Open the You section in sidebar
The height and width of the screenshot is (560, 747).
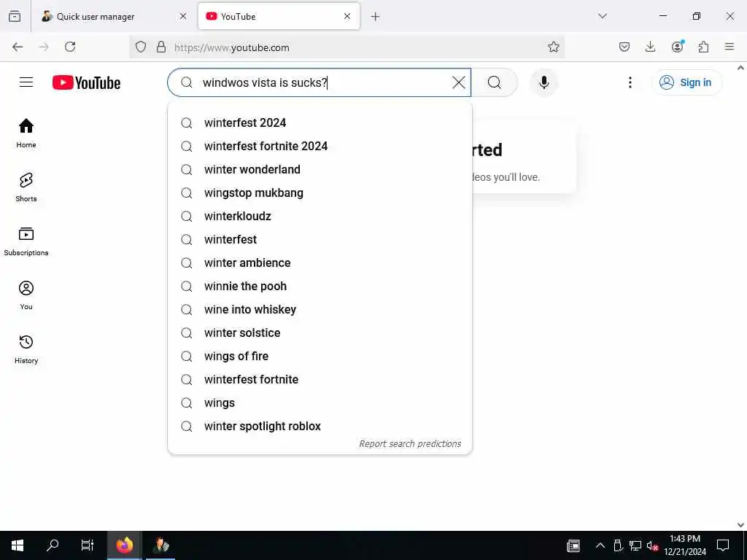click(x=26, y=295)
